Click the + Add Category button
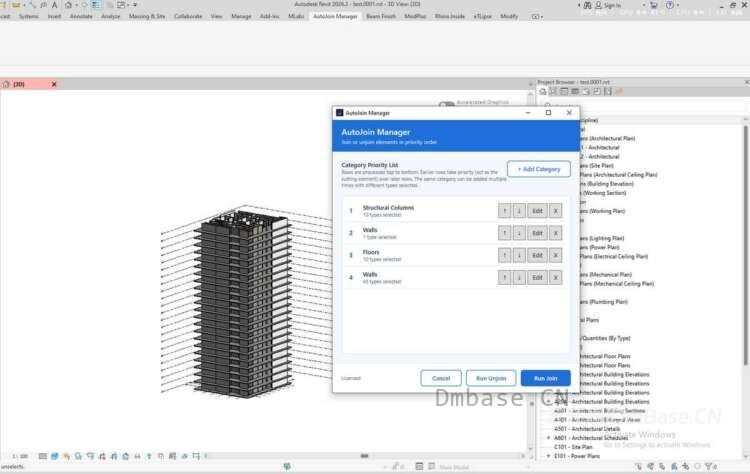This screenshot has width=750, height=474. point(539,169)
